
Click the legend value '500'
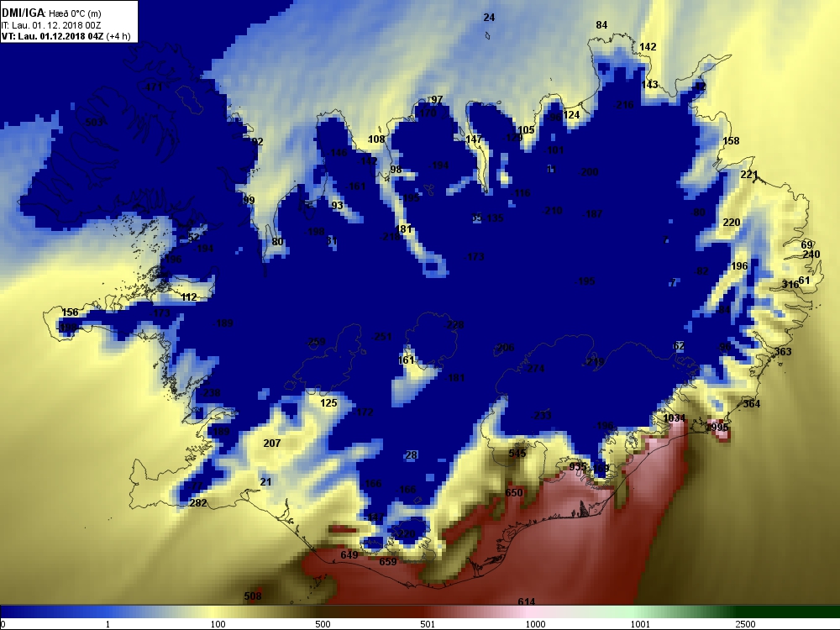pyautogui.click(x=323, y=624)
